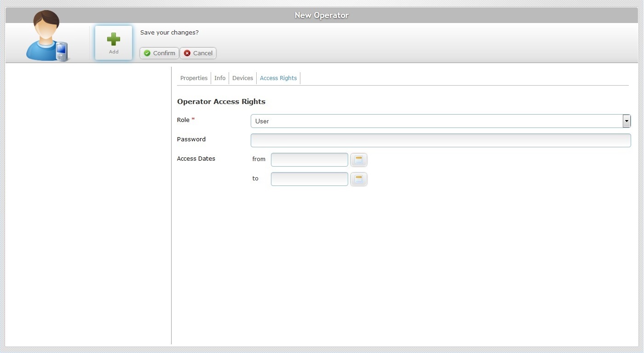Switch to the Properties tab
The width and height of the screenshot is (644, 353).
[194, 78]
